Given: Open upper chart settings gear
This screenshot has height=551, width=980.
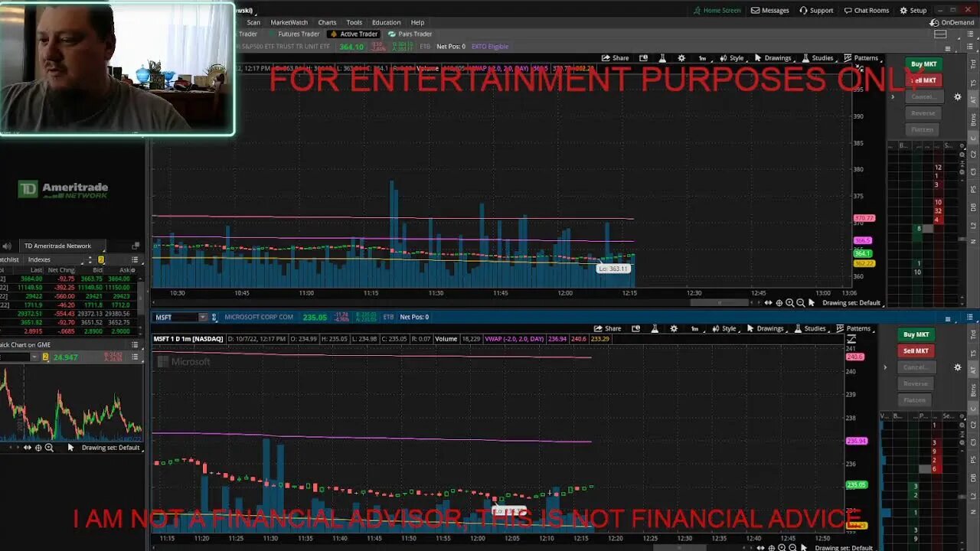Looking at the screenshot, I should point(681,58).
